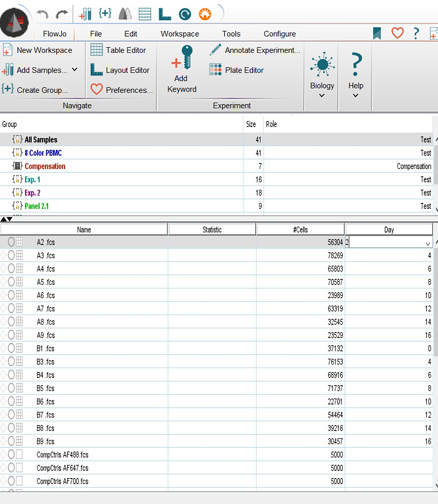Toggle the circle marker for CompCtrls AF488.fcs
Screen dimensions: 438x504
coord(11,454)
